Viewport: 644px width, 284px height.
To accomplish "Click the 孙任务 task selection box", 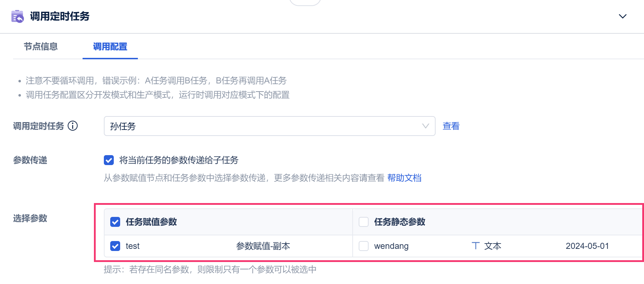I will click(262, 126).
